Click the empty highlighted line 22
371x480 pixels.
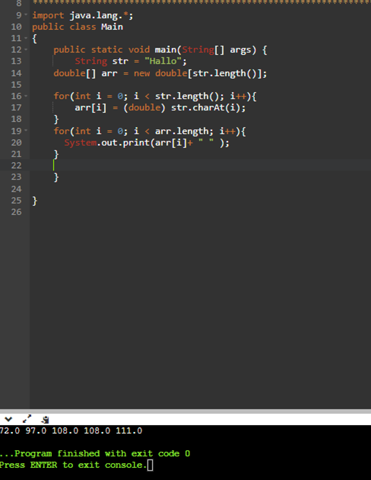tap(200, 165)
